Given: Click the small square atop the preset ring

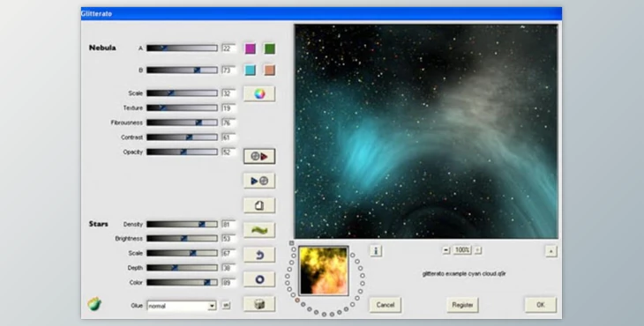Looking at the screenshot, I should pos(292,243).
